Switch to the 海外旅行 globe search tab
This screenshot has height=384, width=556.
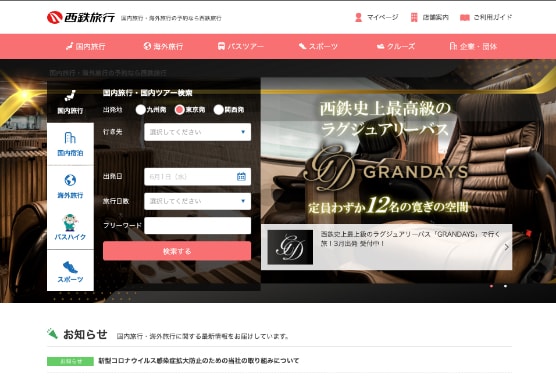tap(70, 186)
